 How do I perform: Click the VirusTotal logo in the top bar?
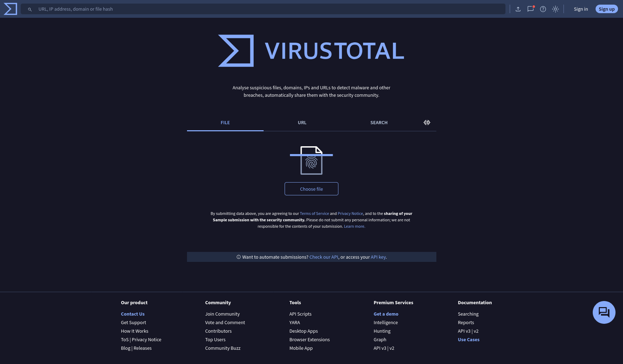(x=10, y=9)
